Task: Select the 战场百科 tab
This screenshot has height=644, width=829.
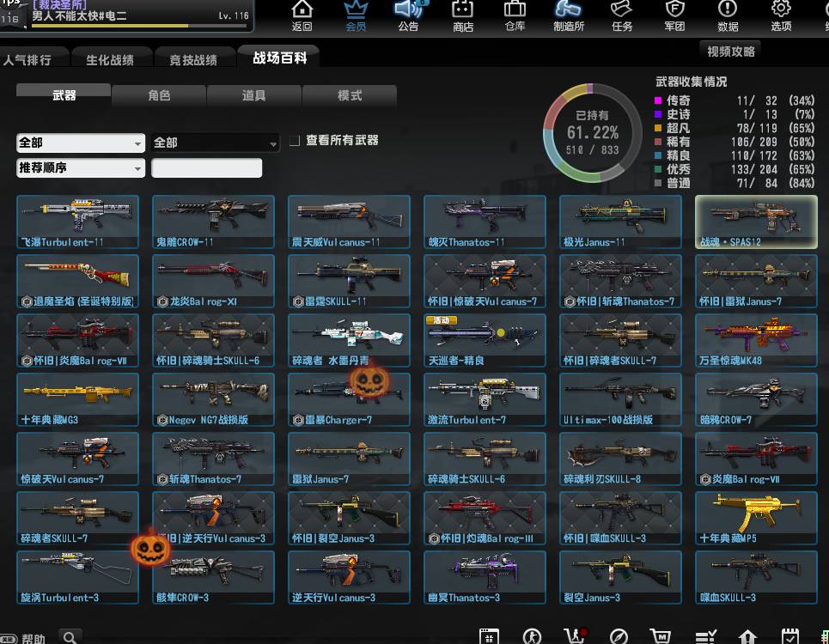Action: pos(280,57)
